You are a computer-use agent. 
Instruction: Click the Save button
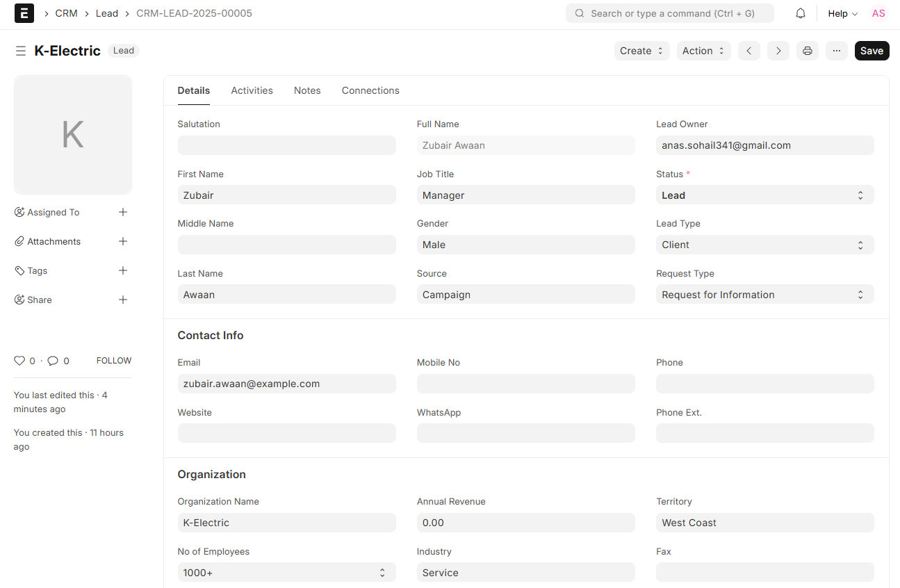[872, 51]
